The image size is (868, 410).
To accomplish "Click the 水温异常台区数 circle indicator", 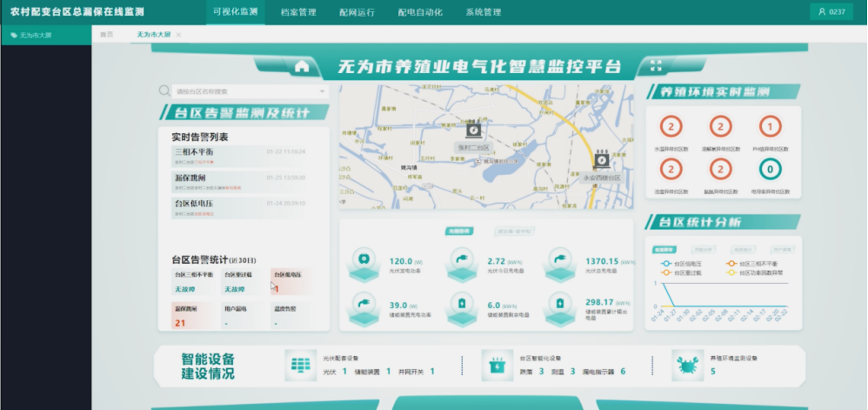I will coord(671,127).
